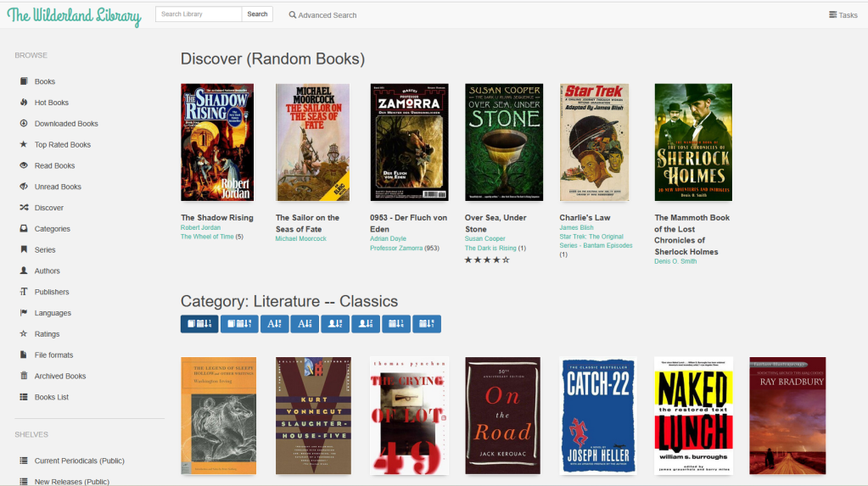Open the Sherlock Holmes Mammoth Book cover
This screenshot has height=486, width=868.
click(693, 142)
